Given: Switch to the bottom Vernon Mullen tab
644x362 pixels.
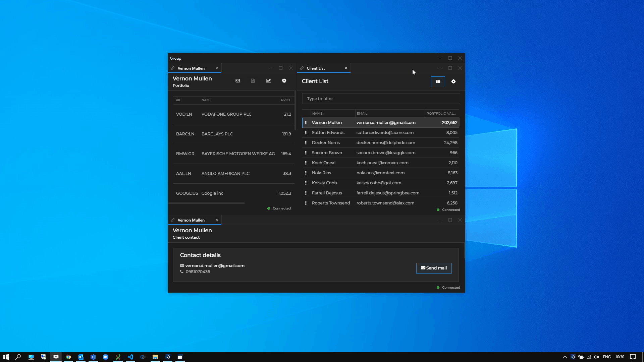Looking at the screenshot, I should (x=191, y=220).
